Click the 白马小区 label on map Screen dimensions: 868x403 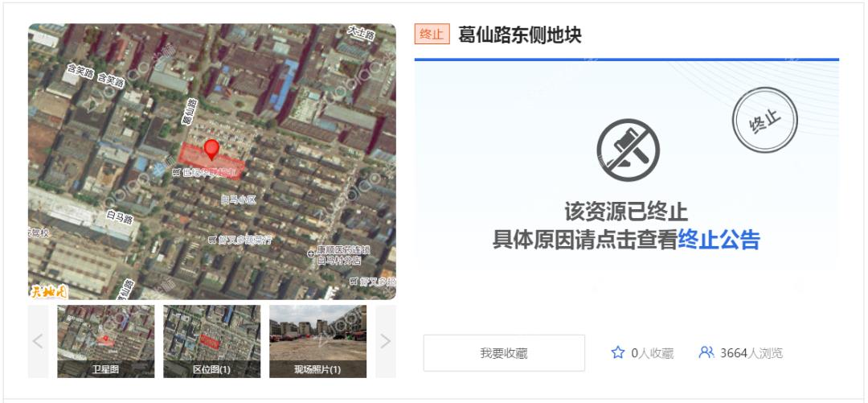239,199
